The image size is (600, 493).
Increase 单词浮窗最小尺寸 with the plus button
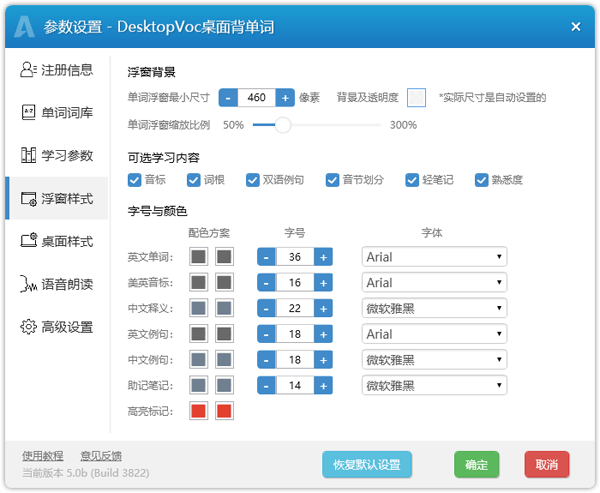[x=285, y=98]
